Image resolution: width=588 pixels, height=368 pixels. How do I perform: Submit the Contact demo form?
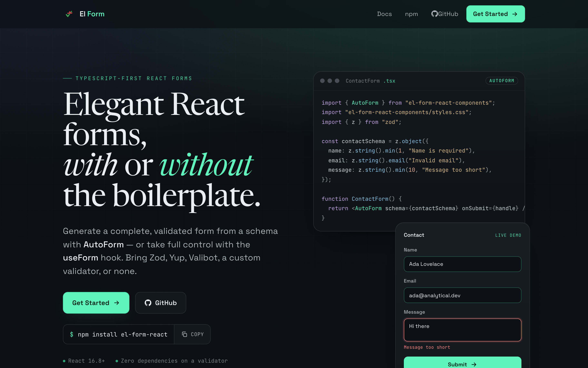[462, 363]
